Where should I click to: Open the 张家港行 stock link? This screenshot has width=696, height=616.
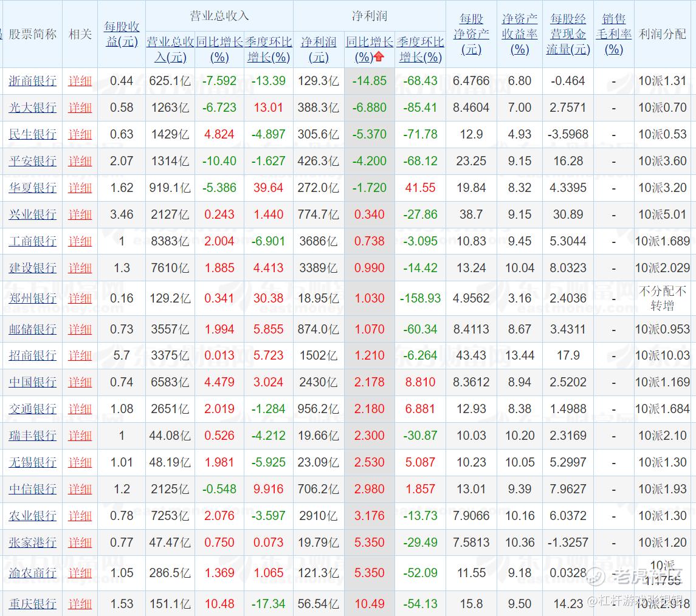pyautogui.click(x=32, y=542)
